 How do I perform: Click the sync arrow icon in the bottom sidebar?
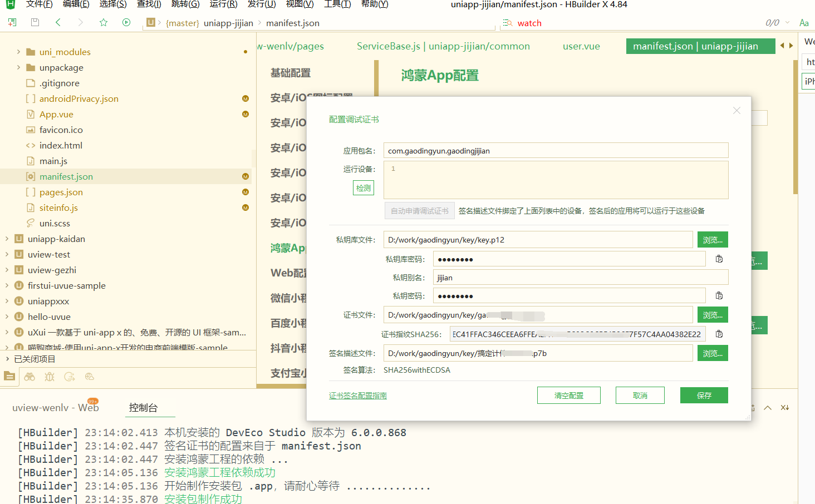(x=70, y=377)
